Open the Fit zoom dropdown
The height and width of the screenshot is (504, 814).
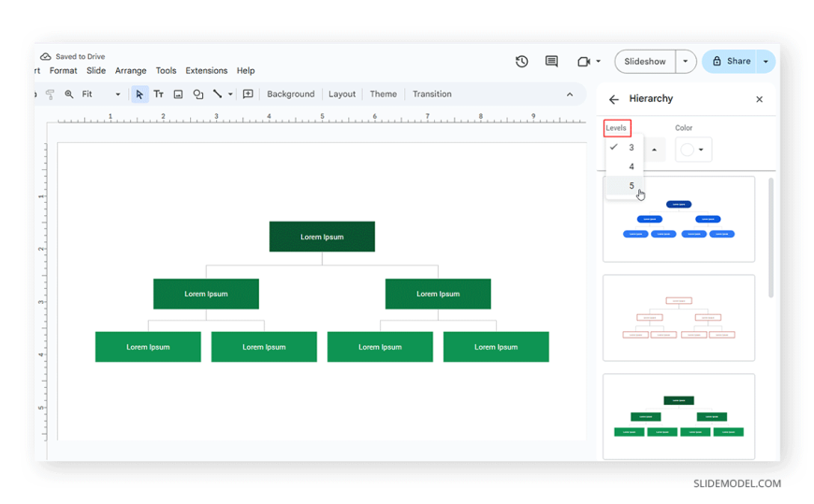(101, 94)
